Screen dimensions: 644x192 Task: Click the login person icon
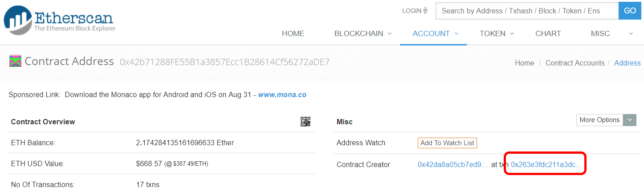coord(425,11)
